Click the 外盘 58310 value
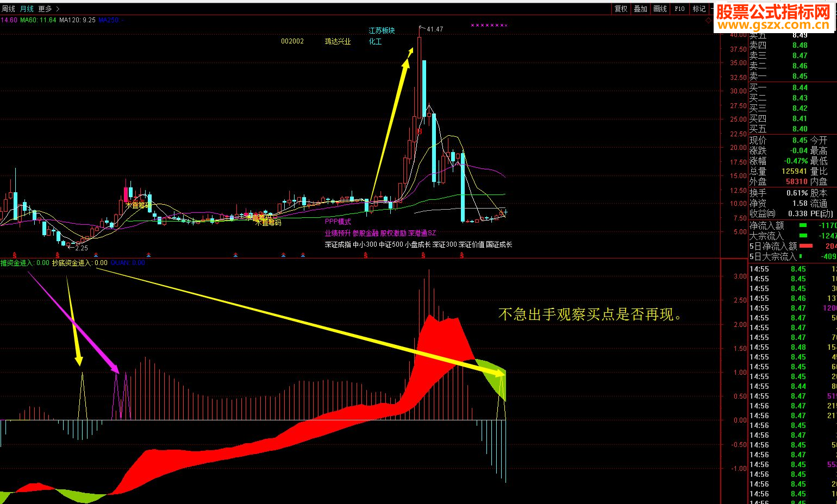Screen dimensions: 837x504 [796, 181]
